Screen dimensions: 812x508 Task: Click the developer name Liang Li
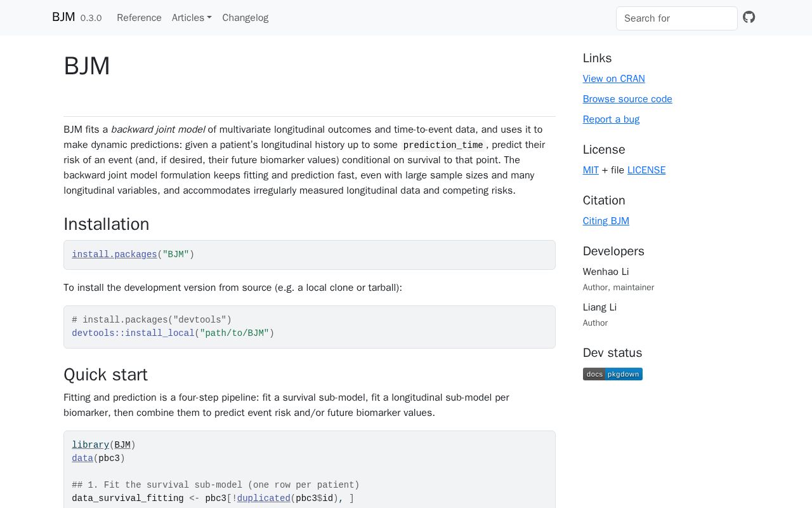coord(599,307)
